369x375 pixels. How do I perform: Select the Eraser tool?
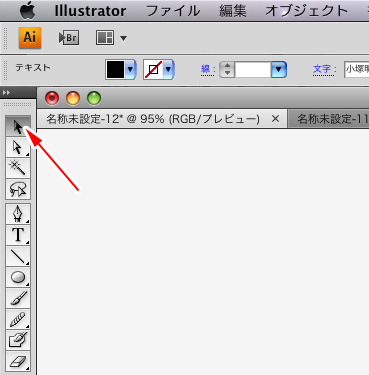point(18,361)
